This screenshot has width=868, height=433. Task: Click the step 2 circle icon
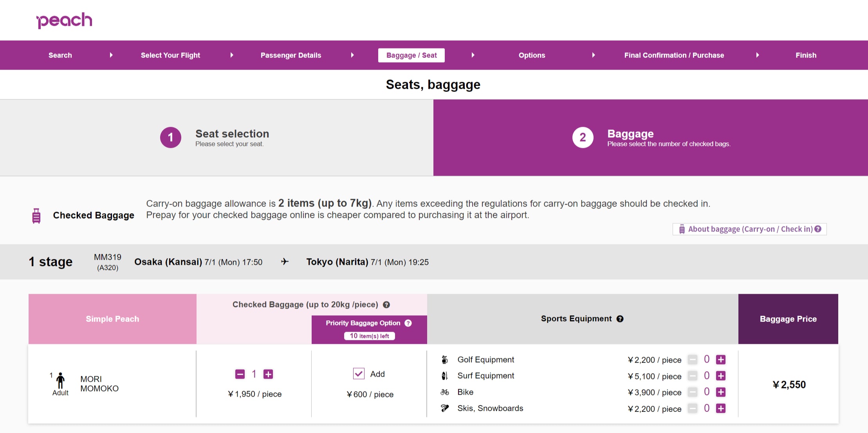(x=583, y=137)
